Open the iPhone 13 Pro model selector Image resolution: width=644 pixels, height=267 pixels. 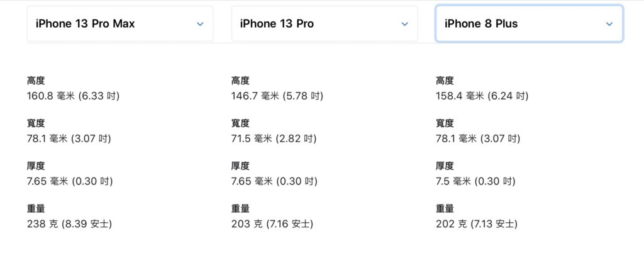point(325,23)
